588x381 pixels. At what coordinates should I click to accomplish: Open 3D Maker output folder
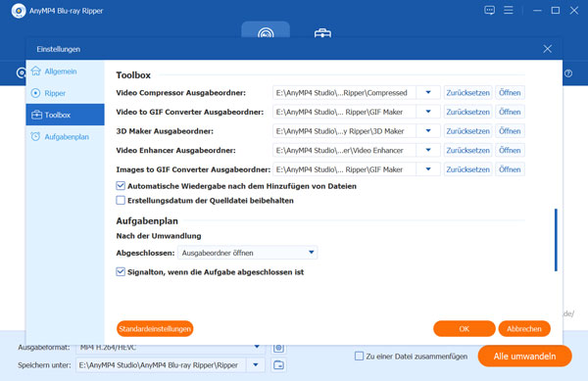(x=510, y=131)
